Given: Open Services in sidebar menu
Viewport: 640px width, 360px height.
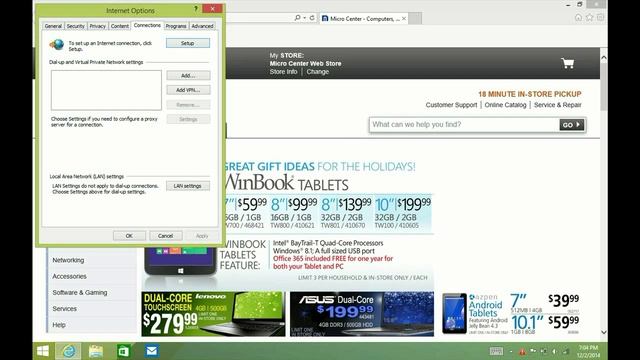Looking at the screenshot, I should coord(64,309).
